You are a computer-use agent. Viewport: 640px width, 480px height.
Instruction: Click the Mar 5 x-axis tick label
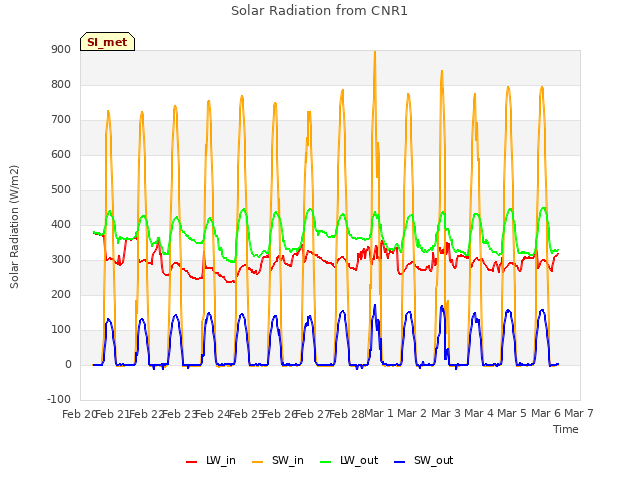point(512,414)
